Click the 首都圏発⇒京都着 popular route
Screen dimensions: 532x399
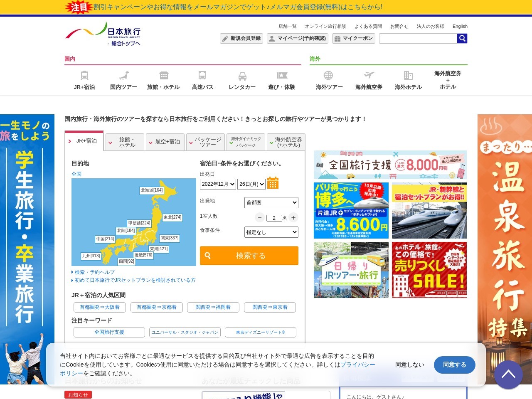pyautogui.click(x=157, y=307)
